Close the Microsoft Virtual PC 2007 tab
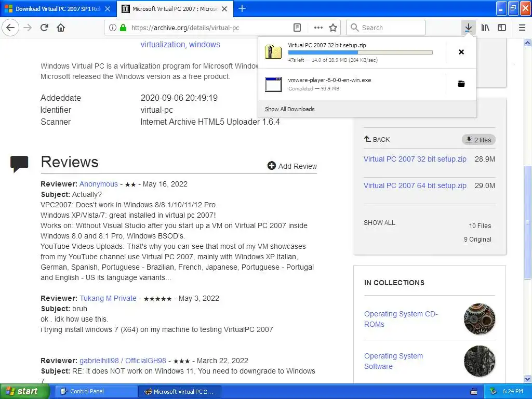The image size is (532, 399). tap(224, 9)
